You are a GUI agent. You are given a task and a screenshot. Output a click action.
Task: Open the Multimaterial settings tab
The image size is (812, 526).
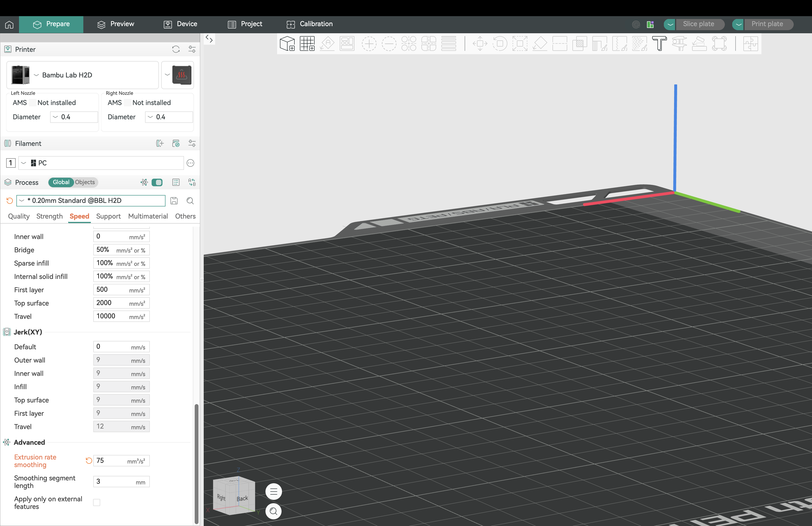point(148,216)
